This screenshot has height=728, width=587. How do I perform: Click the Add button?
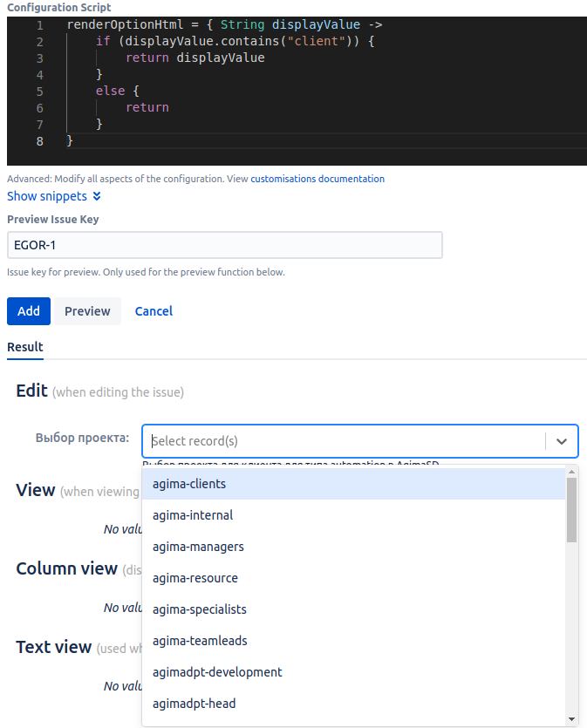(x=28, y=311)
